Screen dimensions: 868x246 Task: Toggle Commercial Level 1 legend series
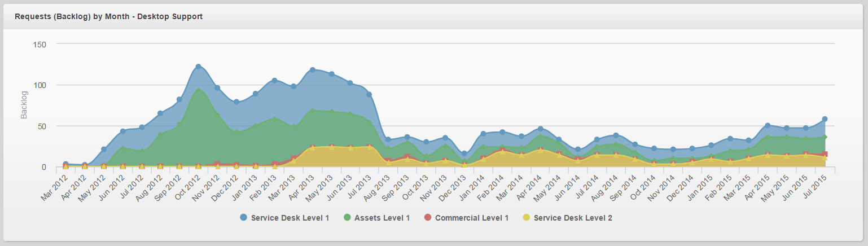[x=466, y=217]
